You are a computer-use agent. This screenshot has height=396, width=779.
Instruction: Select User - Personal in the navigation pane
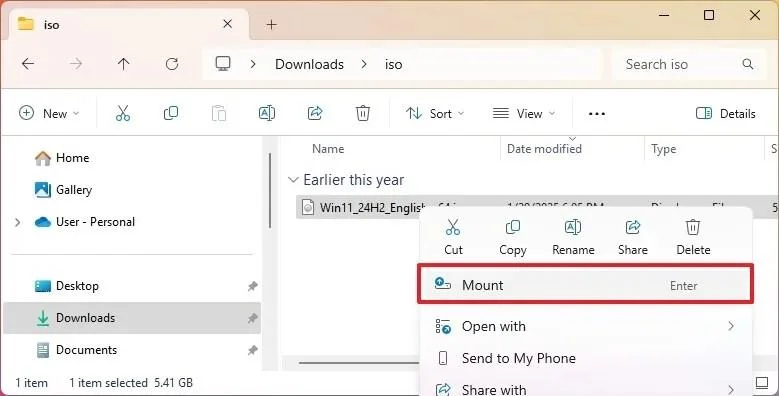tap(84, 222)
